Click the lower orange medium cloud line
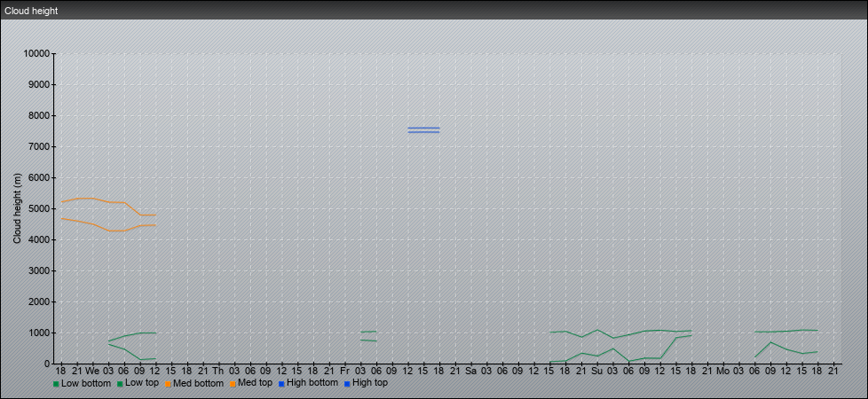Image resolution: width=868 pixels, height=399 pixels. click(108, 231)
